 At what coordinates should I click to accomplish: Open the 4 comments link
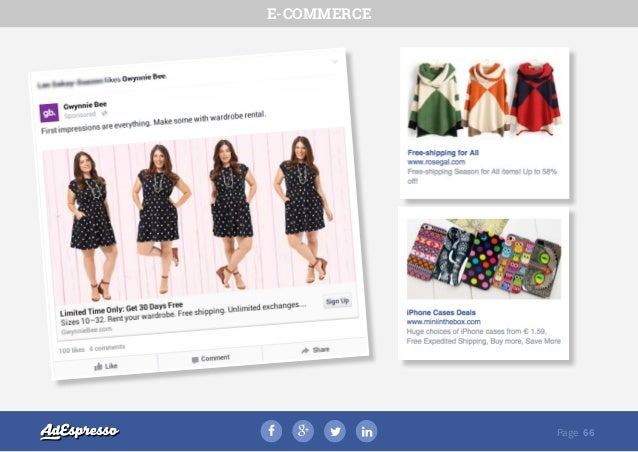[107, 348]
